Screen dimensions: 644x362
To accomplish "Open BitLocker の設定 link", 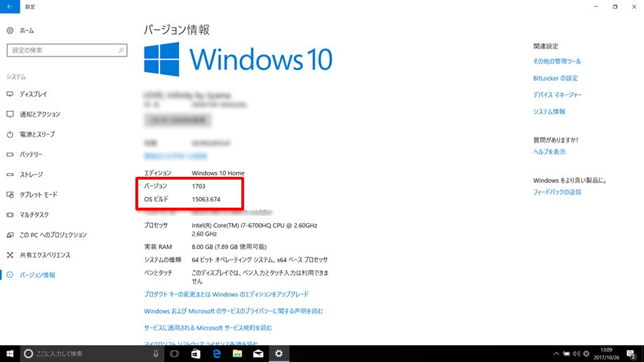I will [556, 78].
